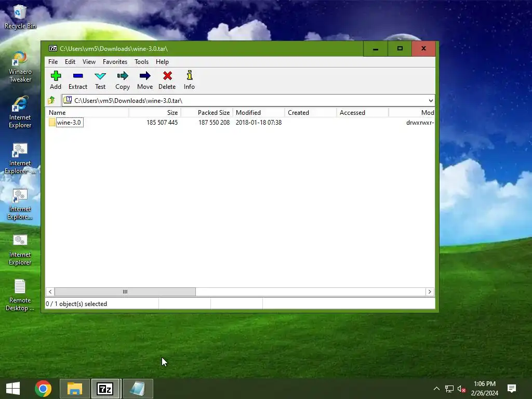Click the 7z icon in title bar
Screen dimensions: 532x399
[53, 48]
